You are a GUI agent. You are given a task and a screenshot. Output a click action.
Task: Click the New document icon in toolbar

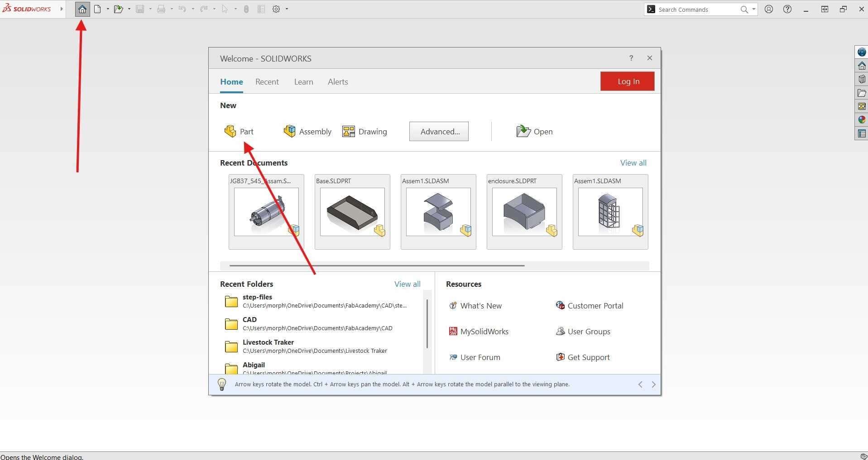point(97,9)
